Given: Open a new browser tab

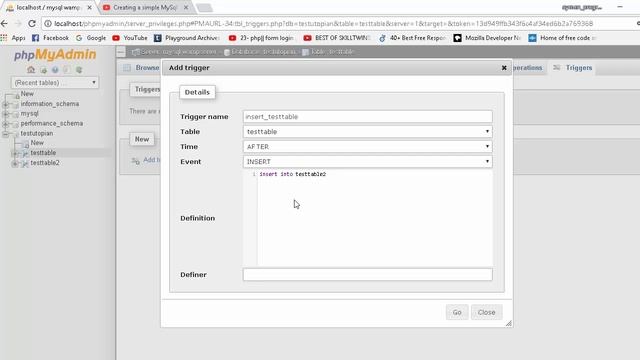Looking at the screenshot, I should pyautogui.click(x=204, y=7).
